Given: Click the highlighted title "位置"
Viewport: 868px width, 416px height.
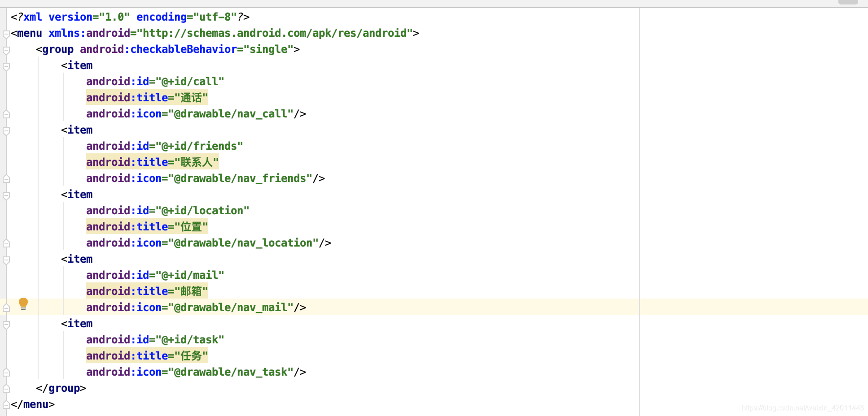Looking at the screenshot, I should coord(147,227).
